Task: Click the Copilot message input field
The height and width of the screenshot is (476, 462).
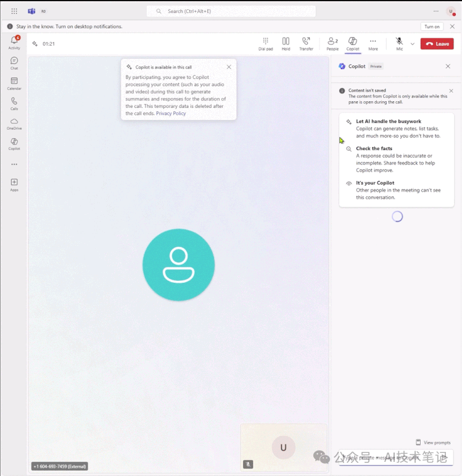Action: (396, 457)
